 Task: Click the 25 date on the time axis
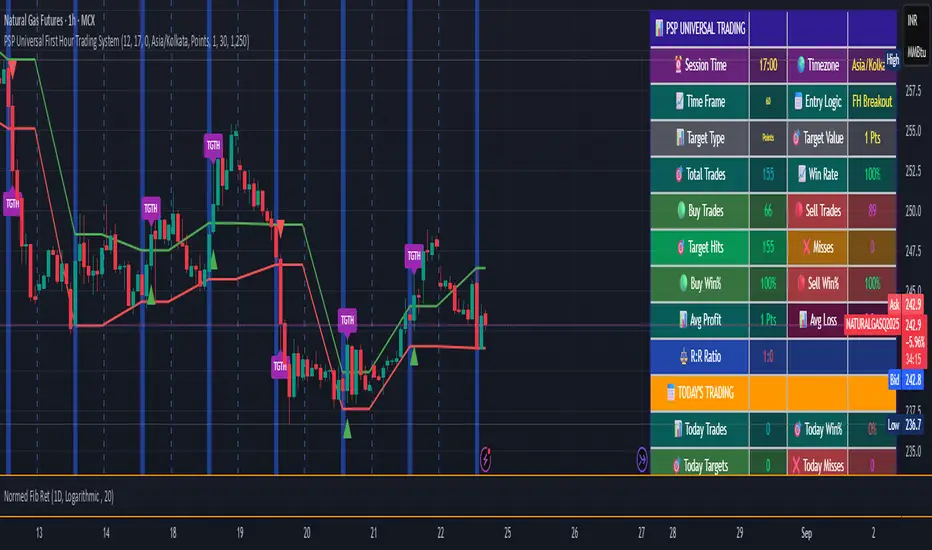507,533
